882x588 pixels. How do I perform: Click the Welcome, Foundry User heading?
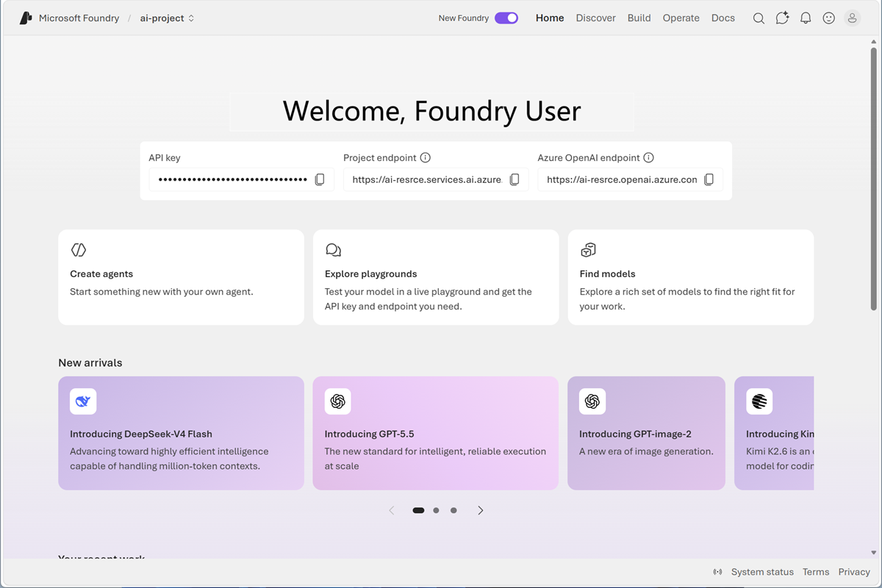[431, 111]
